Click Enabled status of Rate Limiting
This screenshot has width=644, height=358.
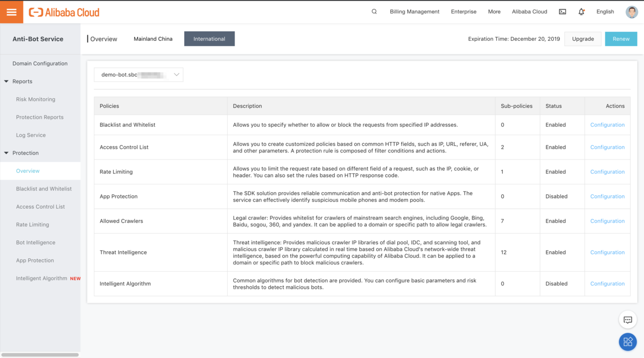coord(555,172)
